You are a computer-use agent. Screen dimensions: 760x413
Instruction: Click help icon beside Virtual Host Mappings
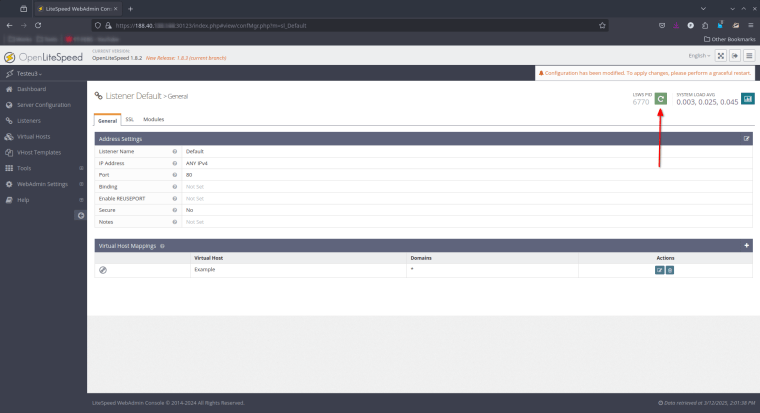pos(162,246)
